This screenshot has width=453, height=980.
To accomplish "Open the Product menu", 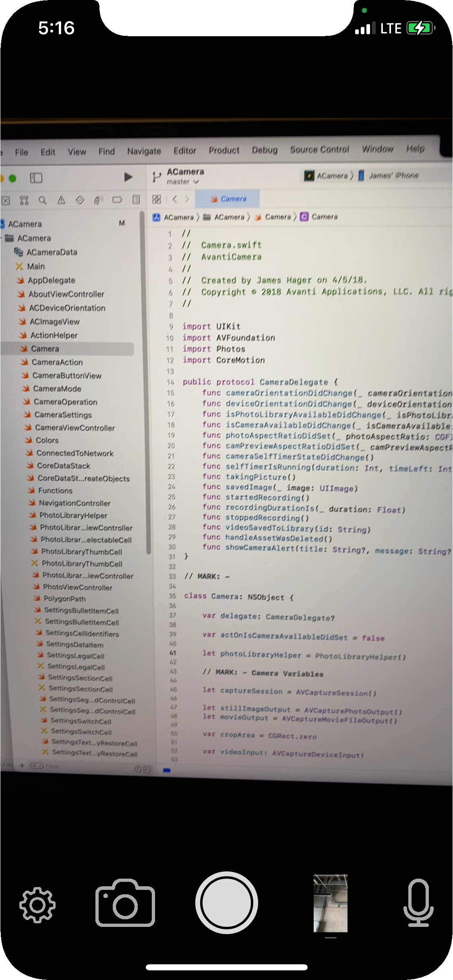I will pos(223,150).
